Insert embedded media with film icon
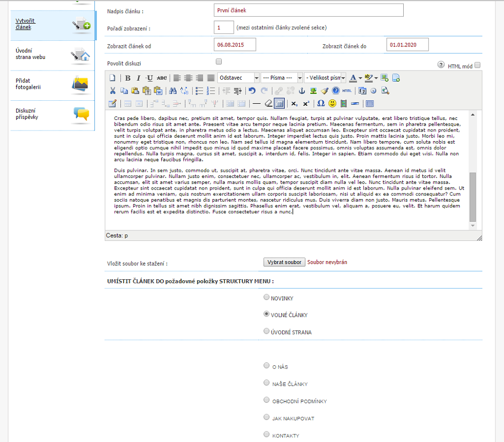This screenshot has width=504, height=442. tap(344, 103)
